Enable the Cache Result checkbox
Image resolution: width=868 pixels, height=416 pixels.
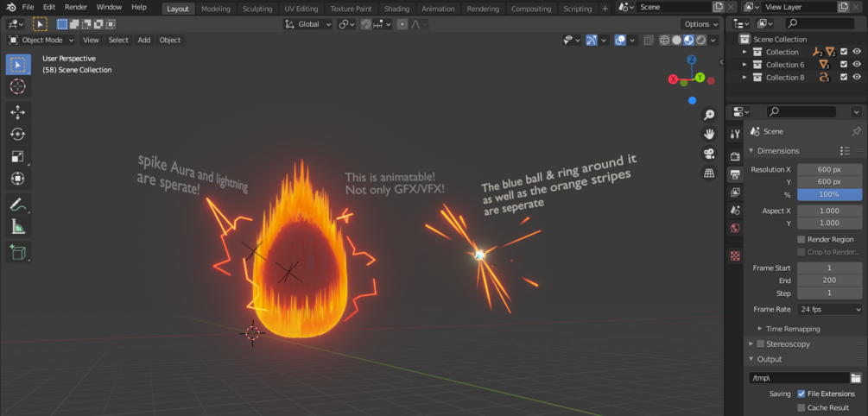coord(801,407)
